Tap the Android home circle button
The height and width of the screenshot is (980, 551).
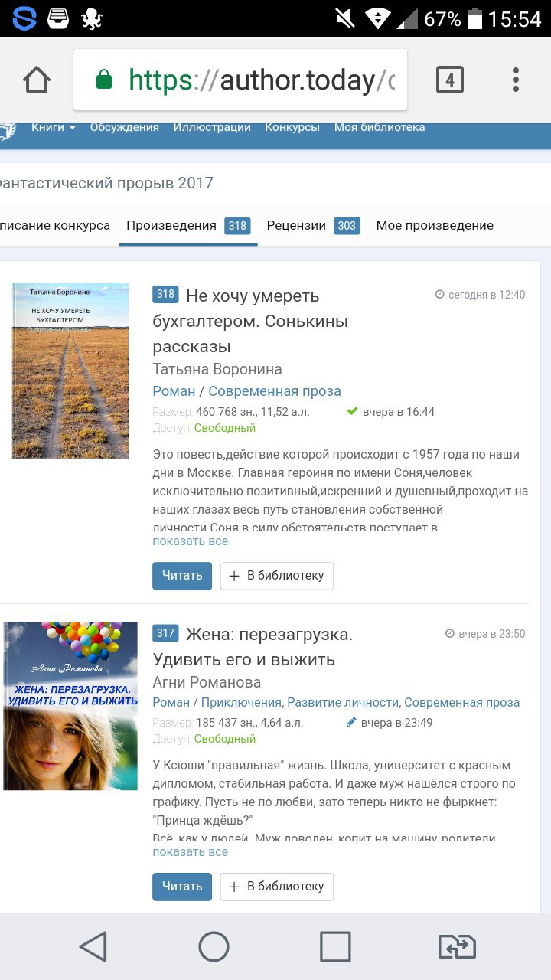[x=214, y=946]
